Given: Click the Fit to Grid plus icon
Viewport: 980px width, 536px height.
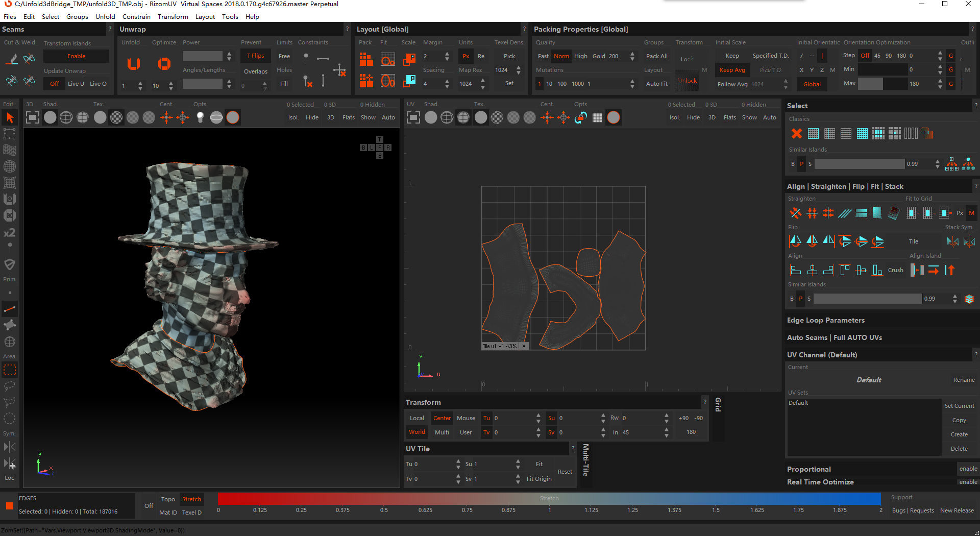Looking at the screenshot, I should pyautogui.click(x=912, y=213).
